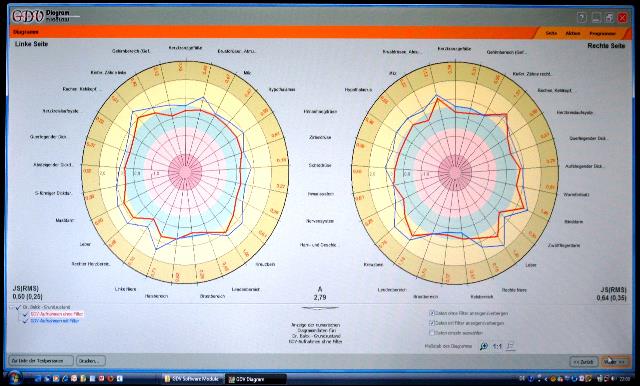Open the Windows Start orb
Viewport: 640px width, 386px height.
point(14,378)
